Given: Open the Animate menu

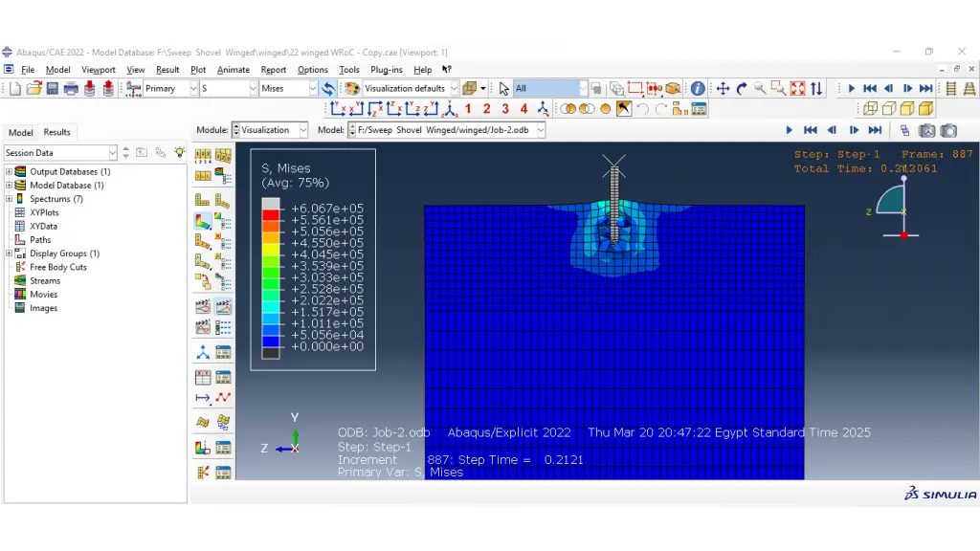Looking at the screenshot, I should [234, 70].
